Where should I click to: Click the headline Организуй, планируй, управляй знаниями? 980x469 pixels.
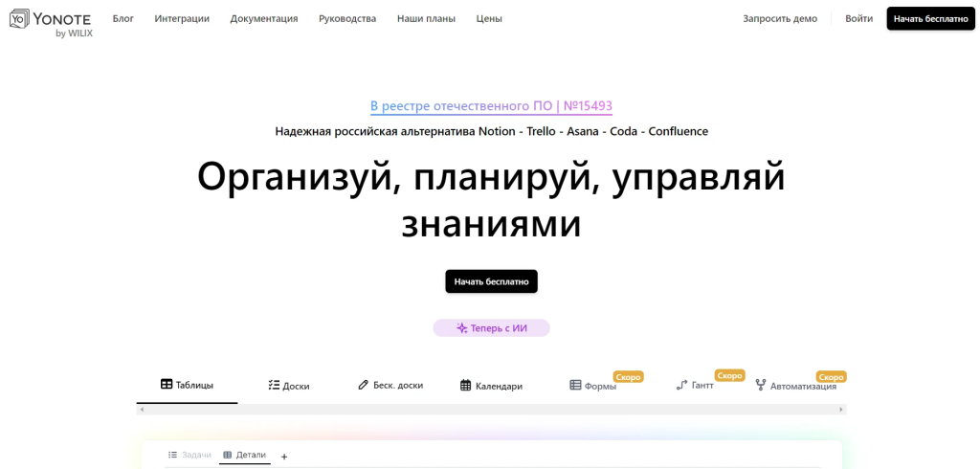click(x=491, y=201)
